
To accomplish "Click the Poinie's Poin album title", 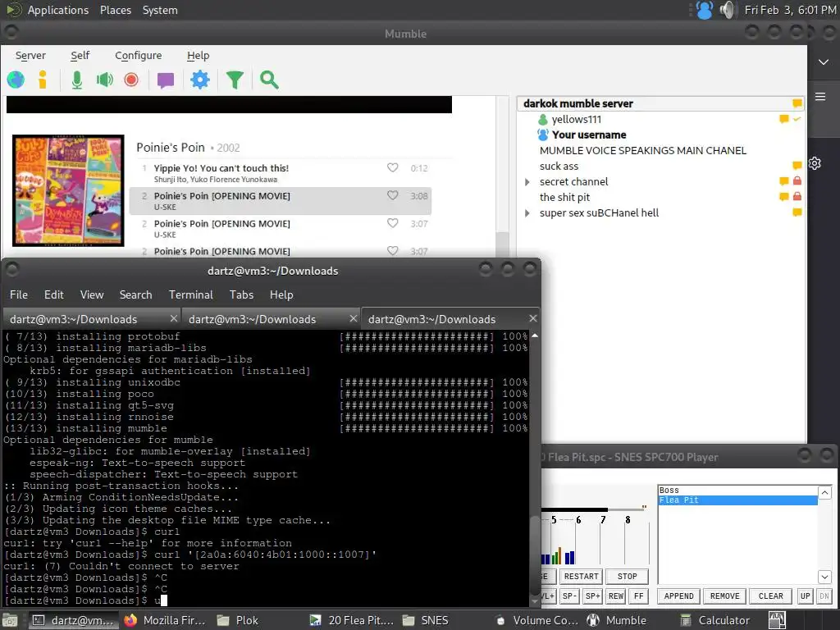I will tap(171, 148).
